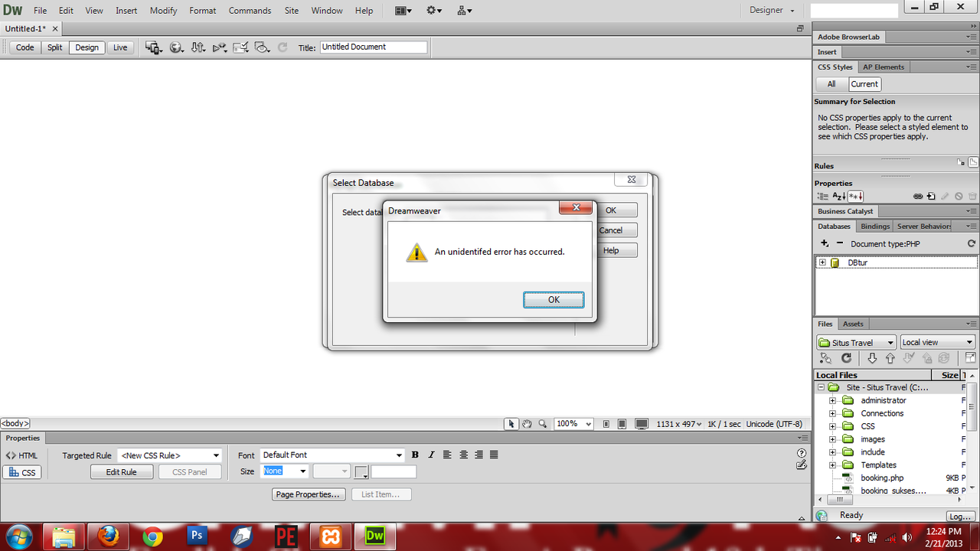The image size is (980, 551).
Task: Click New CSS Rule icon
Action: tap(931, 197)
